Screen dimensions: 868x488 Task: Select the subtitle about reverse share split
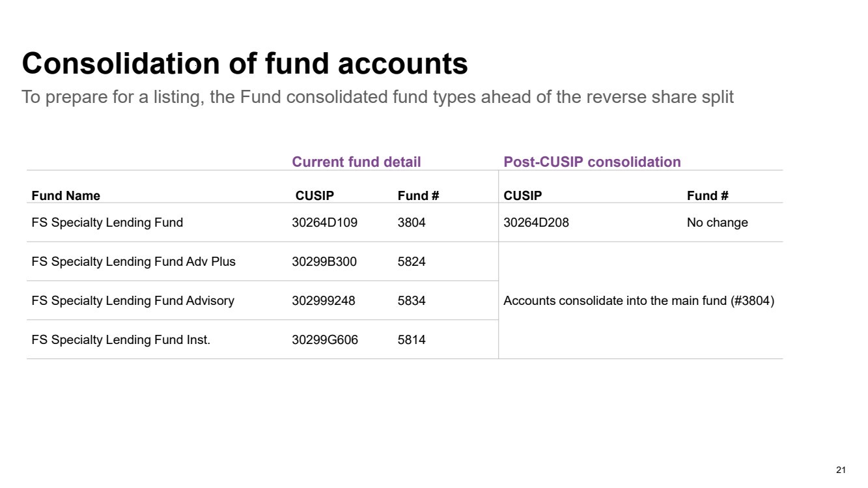(378, 97)
